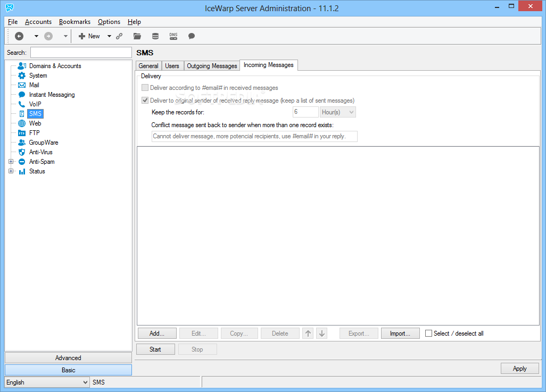The image size is (546, 392).
Task: Expand the Anti-Spam tree node
Action: (11, 162)
